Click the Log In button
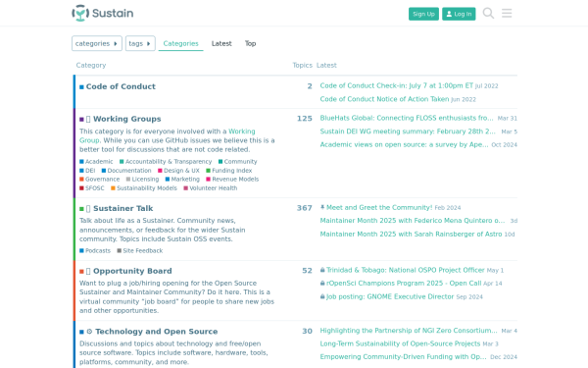The height and width of the screenshot is (368, 588). [x=459, y=14]
